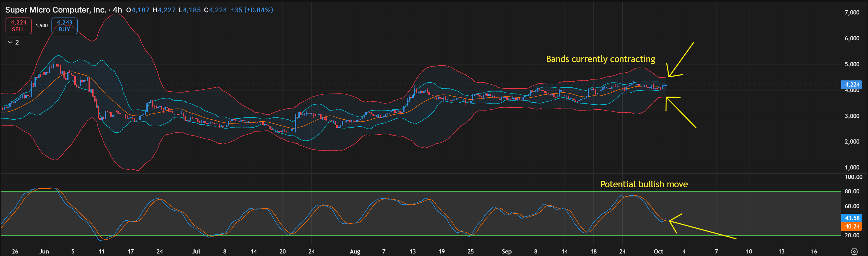This screenshot has width=868, height=256.
Task: Select the close value C4,224
Action: click(x=216, y=10)
